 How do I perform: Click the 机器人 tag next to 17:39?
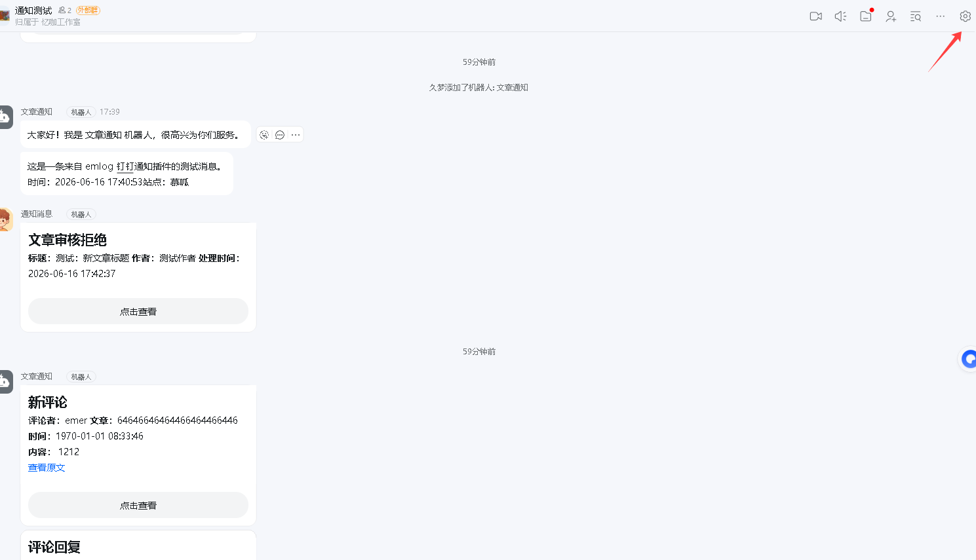[81, 112]
